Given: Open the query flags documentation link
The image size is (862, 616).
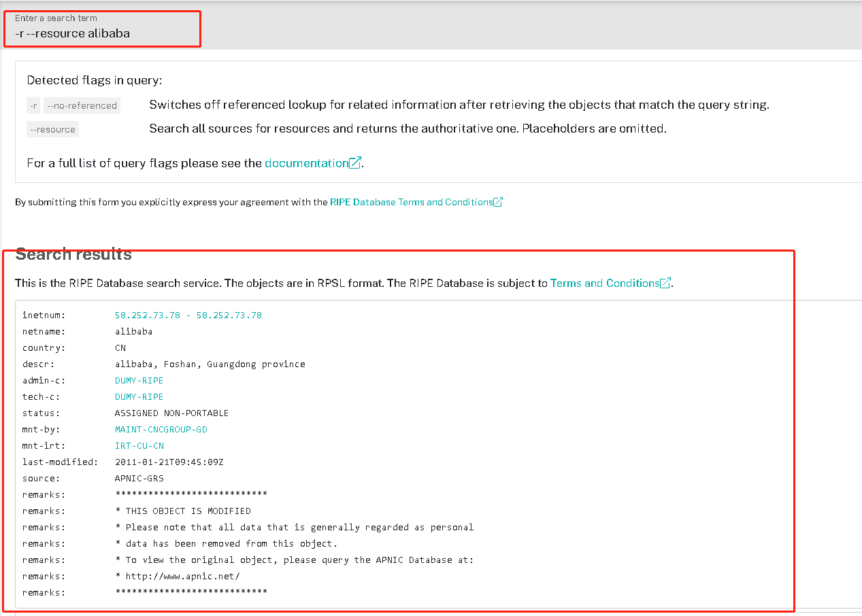Looking at the screenshot, I should [306, 163].
